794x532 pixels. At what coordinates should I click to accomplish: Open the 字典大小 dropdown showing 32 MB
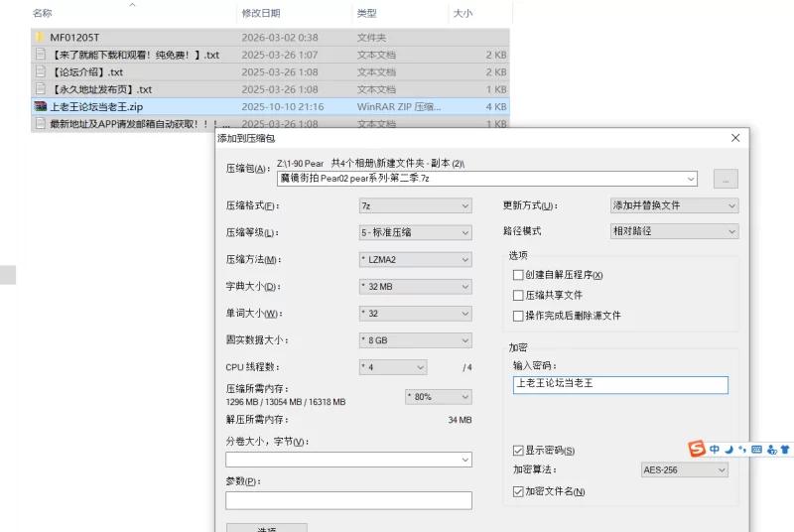415,286
